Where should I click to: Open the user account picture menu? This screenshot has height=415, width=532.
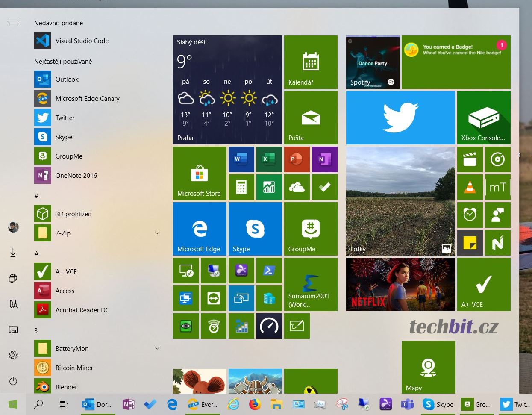(x=13, y=227)
